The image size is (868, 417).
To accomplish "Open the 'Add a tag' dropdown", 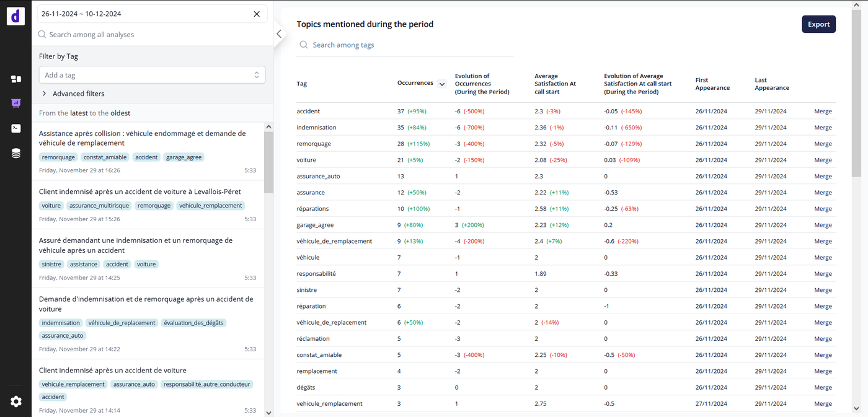I will click(152, 75).
